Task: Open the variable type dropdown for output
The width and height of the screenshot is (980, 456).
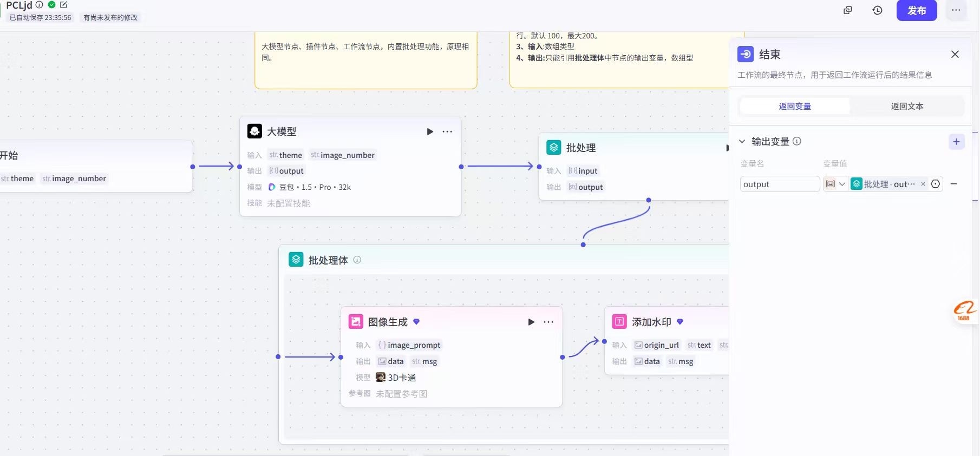Action: [835, 184]
